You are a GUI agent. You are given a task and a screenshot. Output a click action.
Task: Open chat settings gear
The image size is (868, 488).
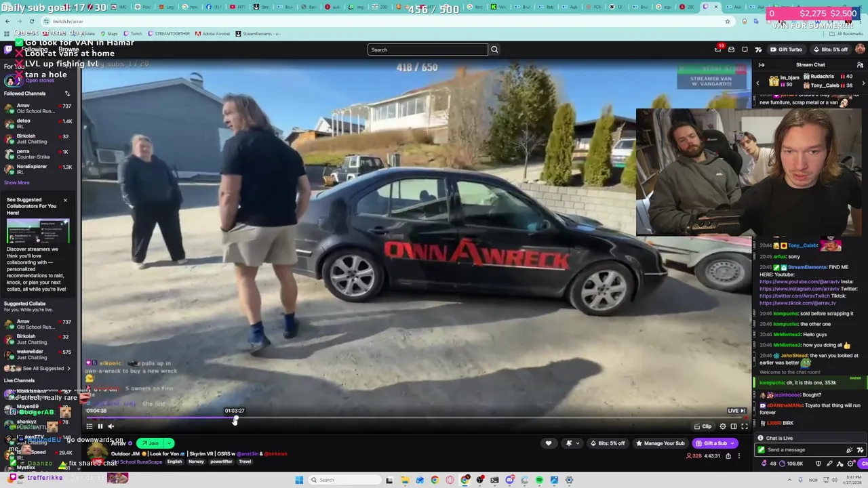pyautogui.click(x=850, y=464)
